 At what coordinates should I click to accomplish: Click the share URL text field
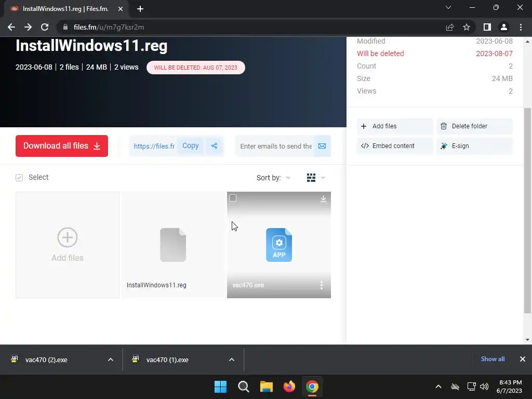point(154,146)
